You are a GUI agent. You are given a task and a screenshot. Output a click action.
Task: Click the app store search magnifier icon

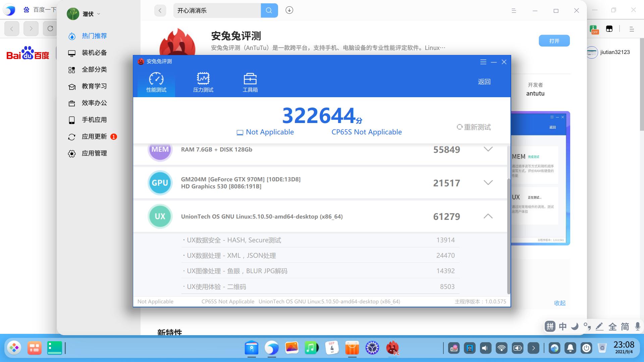[269, 10]
